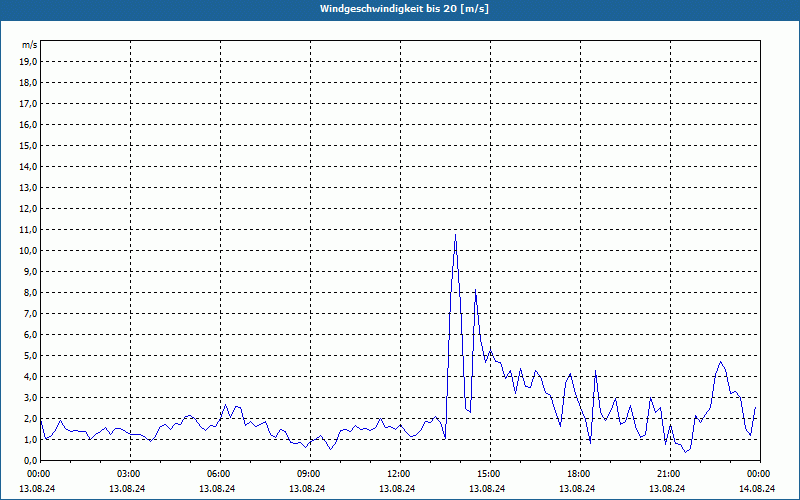Select the 14.08.24 date label

pos(757,488)
